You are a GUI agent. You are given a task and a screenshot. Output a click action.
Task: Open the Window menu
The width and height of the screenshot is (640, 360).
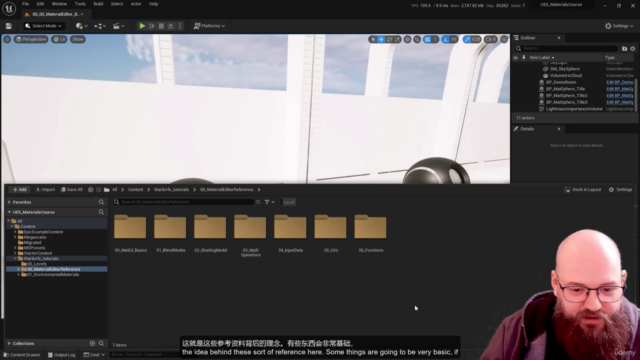[x=59, y=4]
